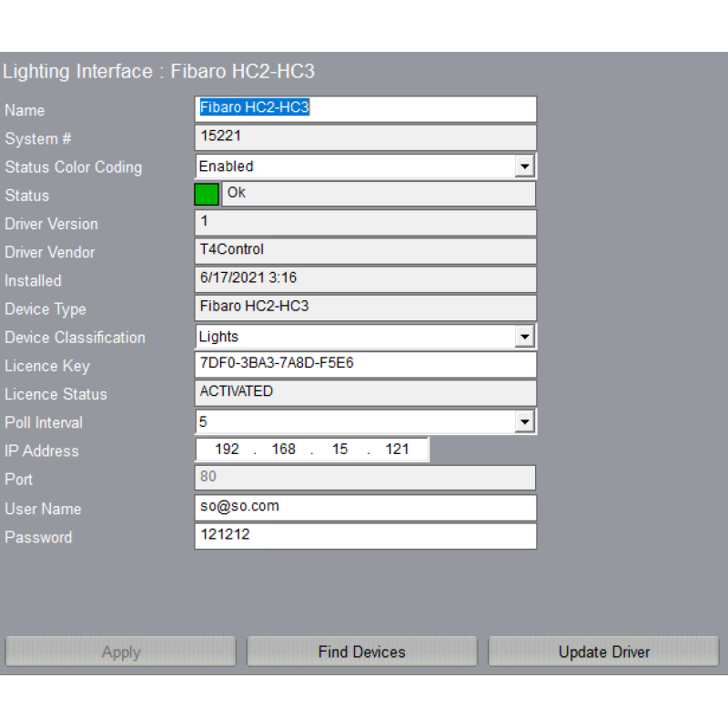Screen dimensions: 728x728
Task: Click the Driver Version value field
Action: point(366,223)
